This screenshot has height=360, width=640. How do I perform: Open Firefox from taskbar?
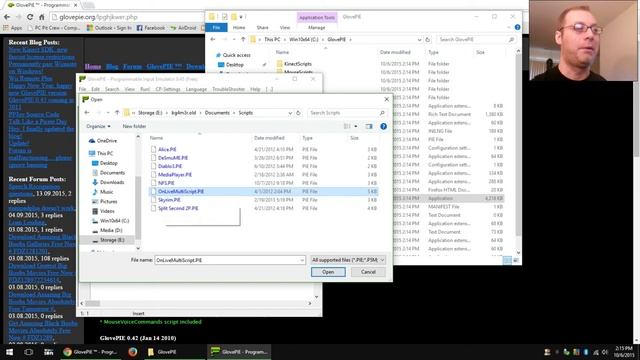(x=132, y=352)
